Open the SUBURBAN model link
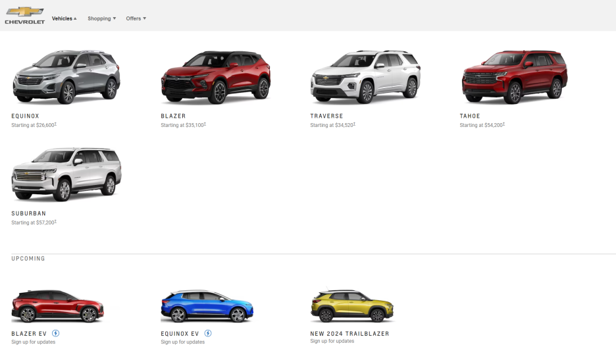 pyautogui.click(x=29, y=213)
